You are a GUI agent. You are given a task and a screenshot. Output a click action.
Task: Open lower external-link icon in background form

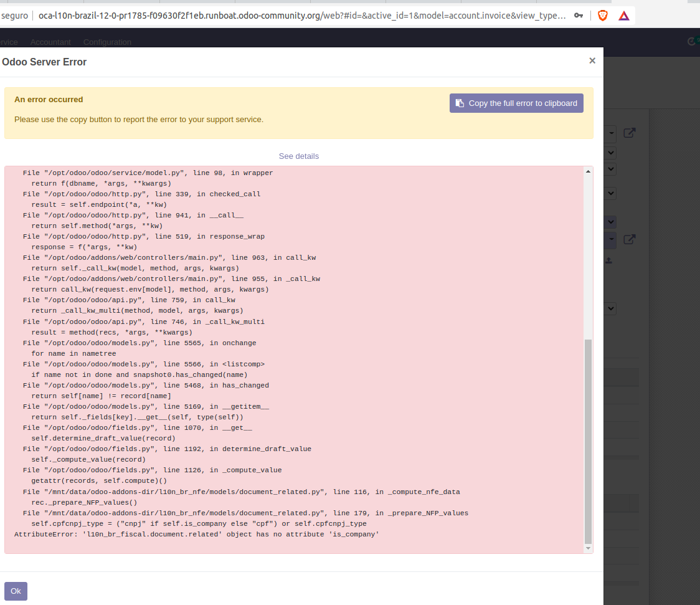[630, 239]
